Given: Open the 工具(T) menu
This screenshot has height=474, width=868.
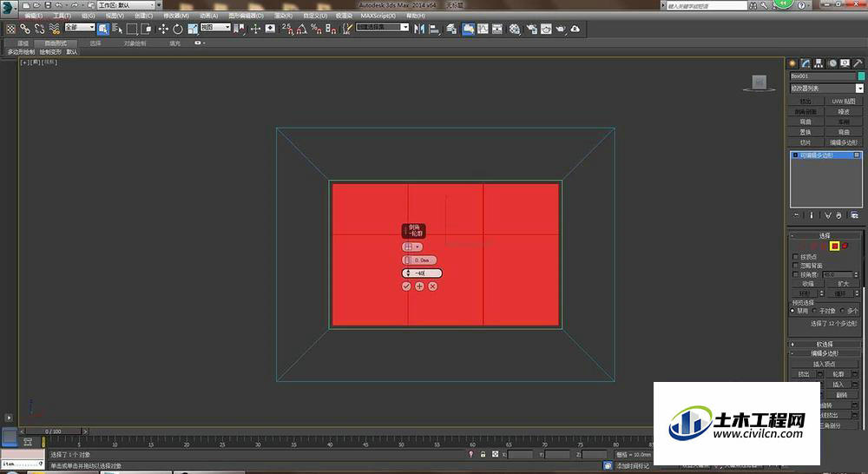Looking at the screenshot, I should click(62, 16).
